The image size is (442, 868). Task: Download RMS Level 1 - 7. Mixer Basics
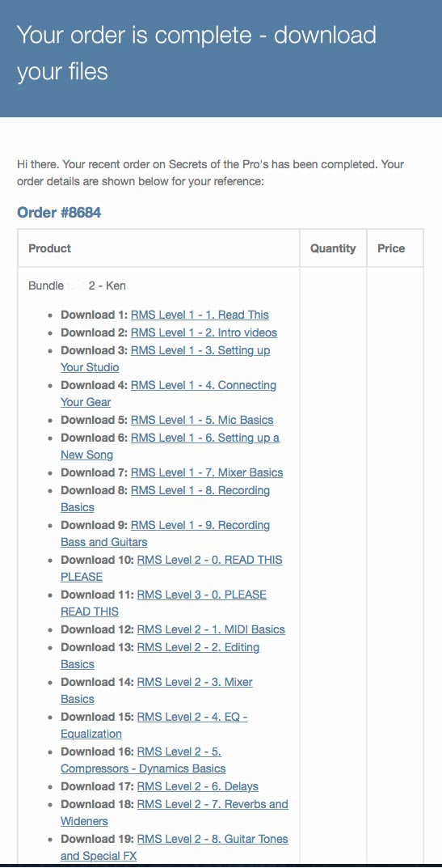(x=207, y=472)
